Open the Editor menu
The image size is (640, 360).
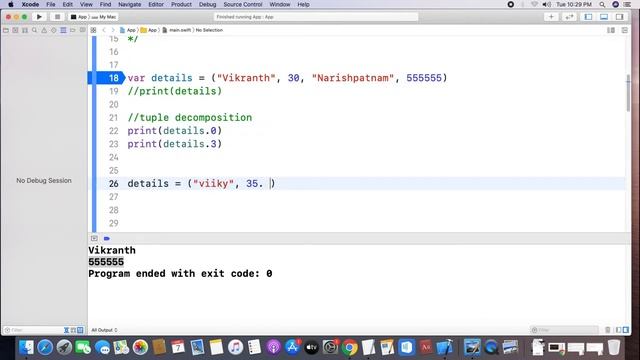pyautogui.click(x=156, y=4)
